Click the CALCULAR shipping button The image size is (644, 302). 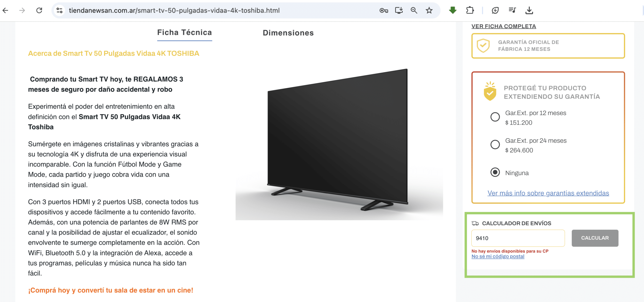[595, 238]
